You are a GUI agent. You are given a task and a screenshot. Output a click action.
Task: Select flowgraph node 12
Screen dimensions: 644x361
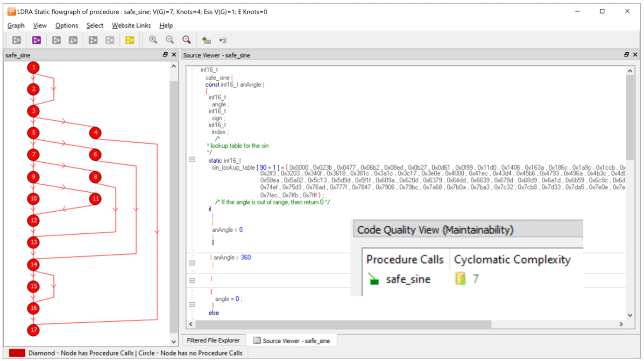(x=33, y=221)
